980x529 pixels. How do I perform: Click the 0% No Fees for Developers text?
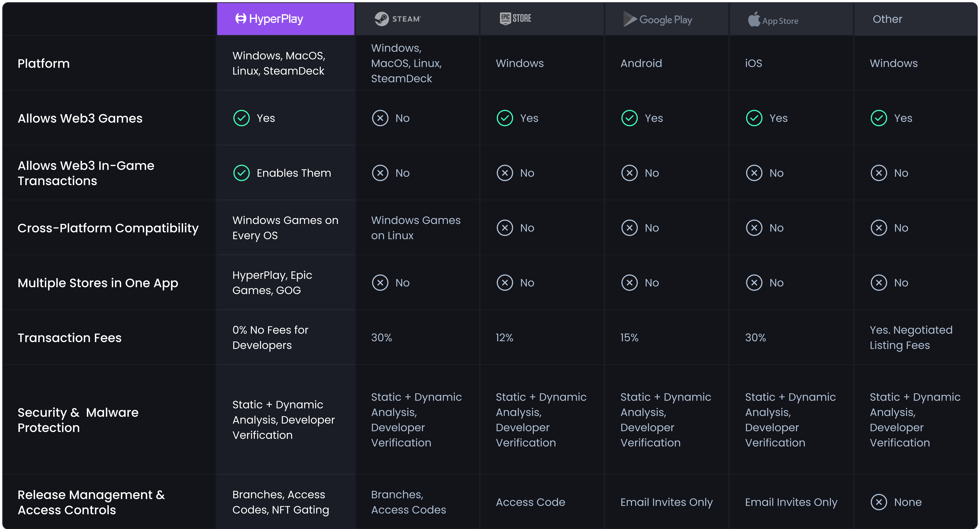(270, 337)
